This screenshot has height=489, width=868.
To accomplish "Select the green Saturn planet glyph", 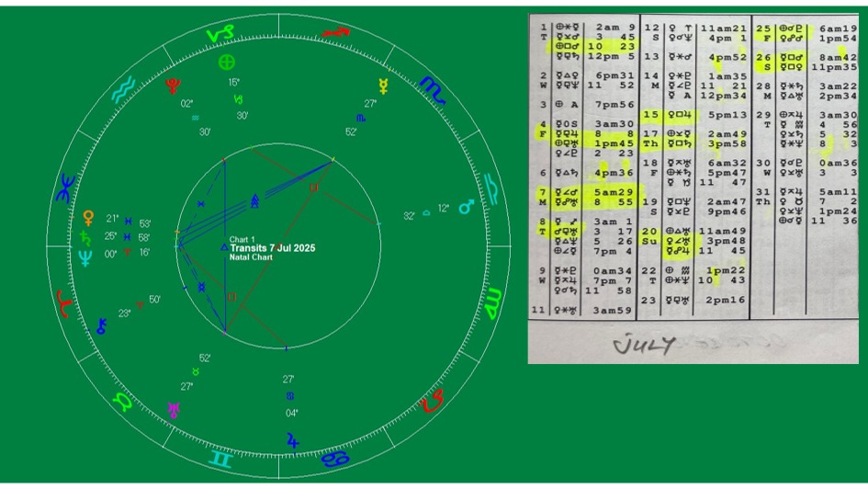I will pos(85,238).
